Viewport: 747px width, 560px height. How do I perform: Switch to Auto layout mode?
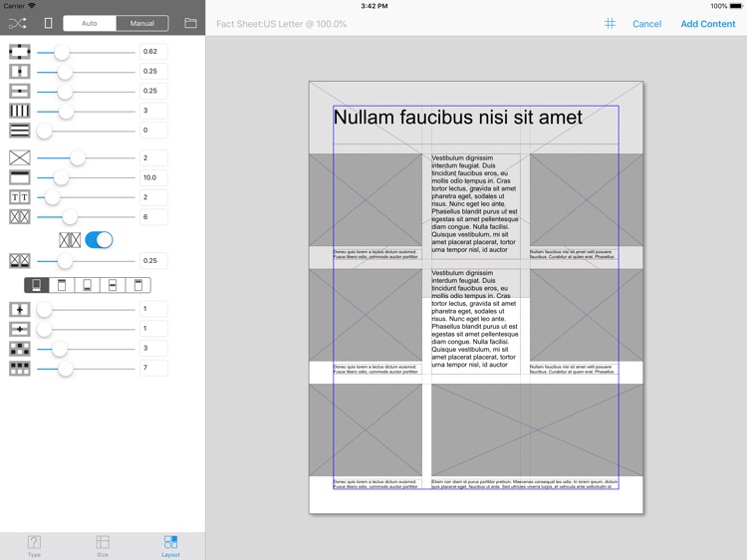tap(90, 23)
